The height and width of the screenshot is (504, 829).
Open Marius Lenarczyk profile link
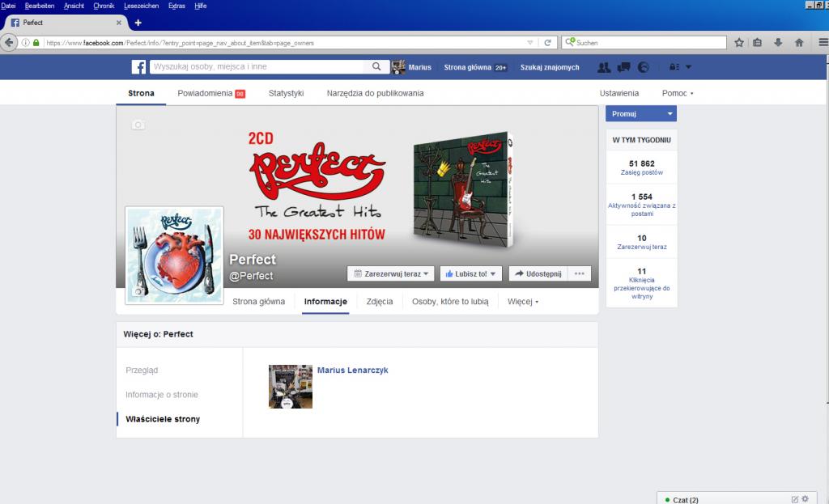pyautogui.click(x=353, y=371)
